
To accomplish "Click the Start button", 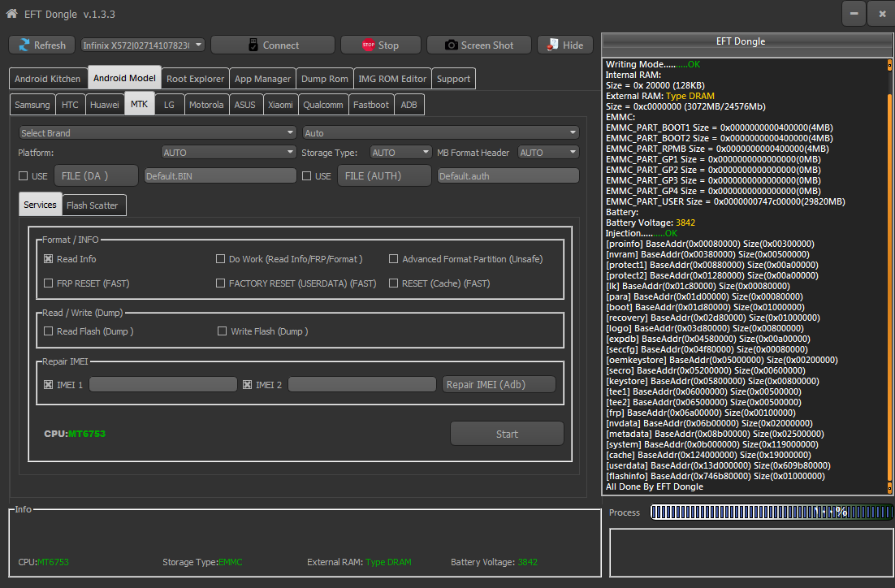I will coord(507,434).
